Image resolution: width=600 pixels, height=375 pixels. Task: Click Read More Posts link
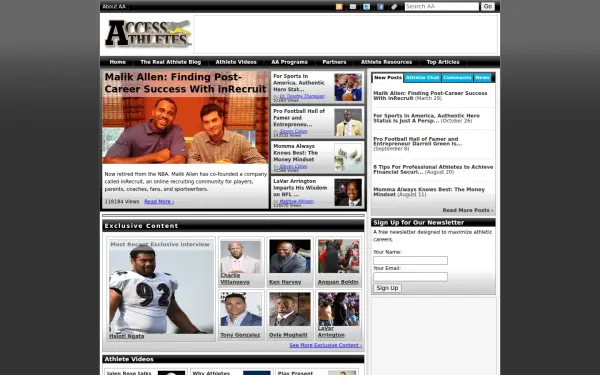coord(468,210)
